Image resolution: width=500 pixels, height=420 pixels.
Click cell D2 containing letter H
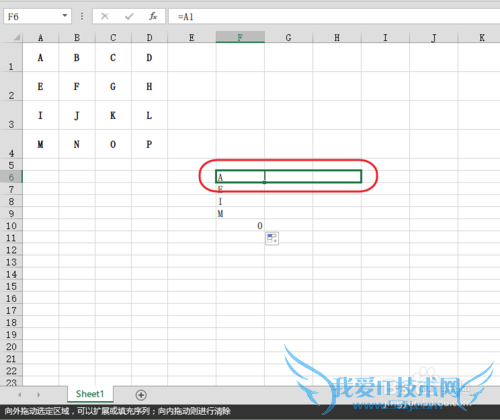click(x=149, y=86)
